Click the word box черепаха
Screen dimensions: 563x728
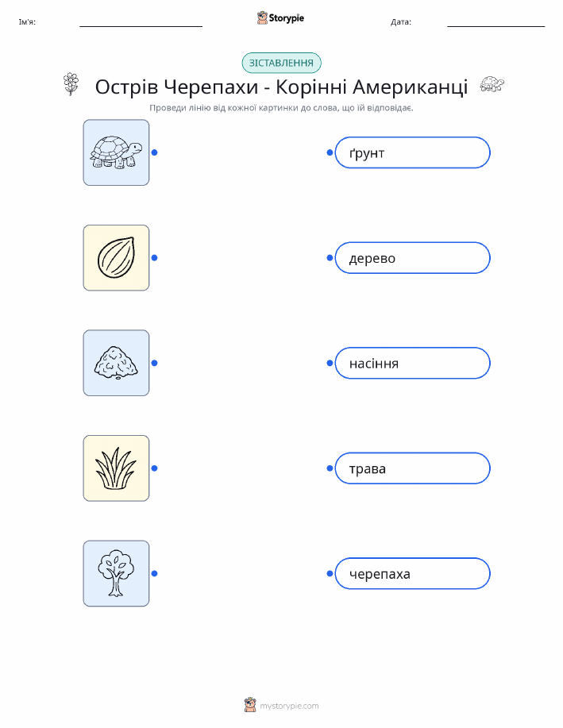[412, 573]
